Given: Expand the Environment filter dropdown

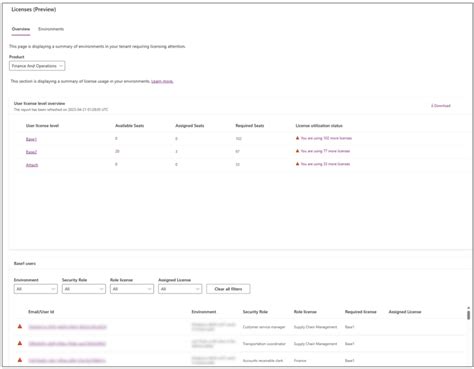Looking at the screenshot, I should (35, 289).
